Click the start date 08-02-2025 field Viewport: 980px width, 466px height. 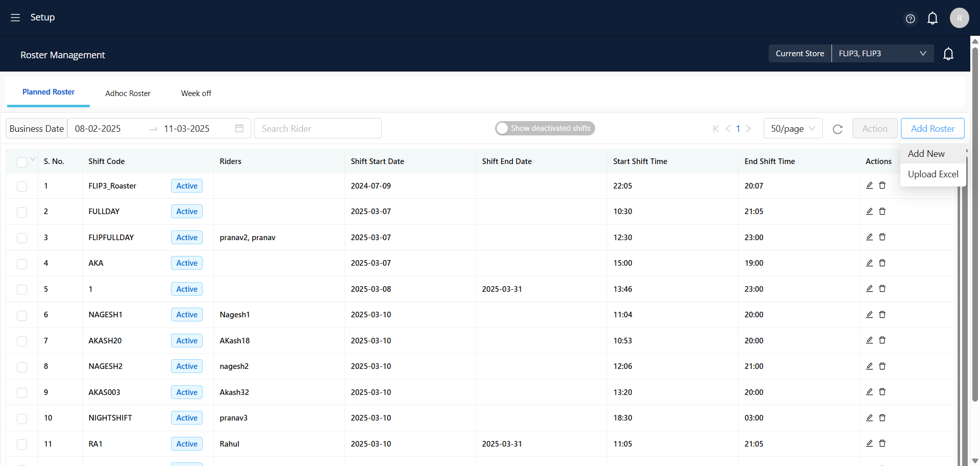point(97,129)
